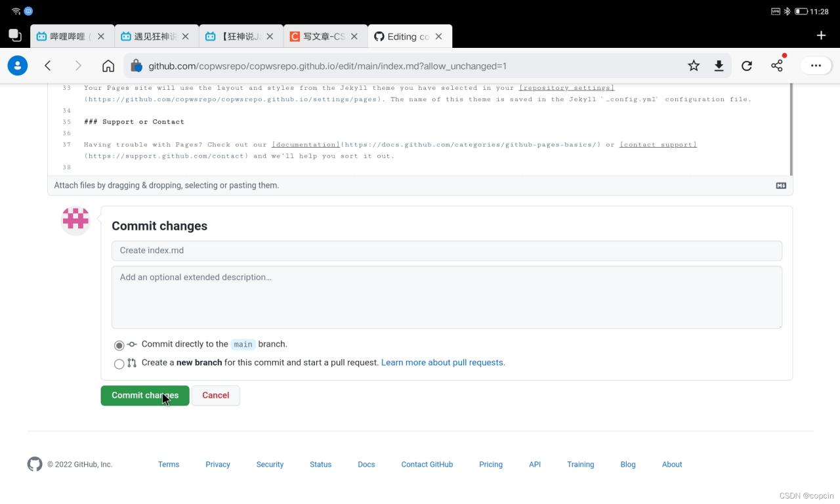Select create a new branch option
The image size is (840, 504).
(119, 364)
